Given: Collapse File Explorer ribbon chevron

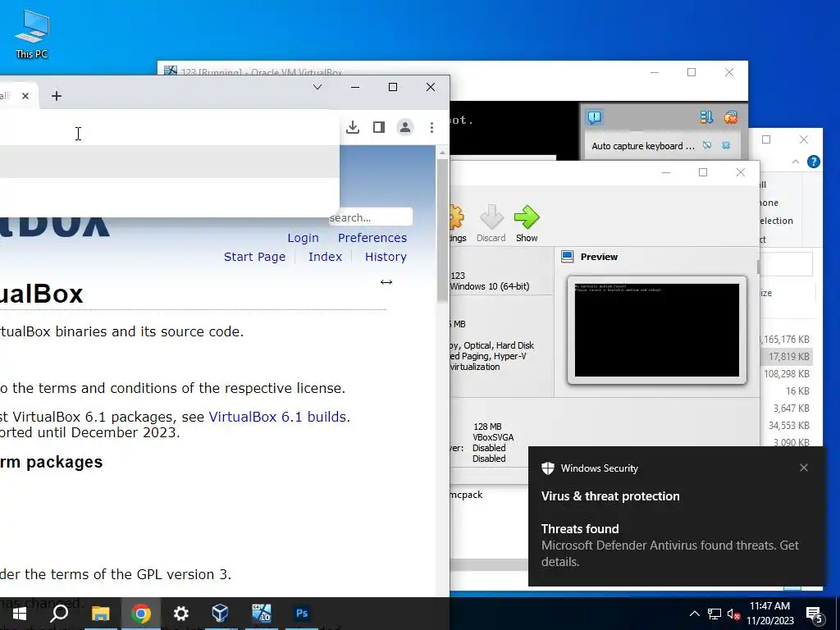Looking at the screenshot, I should [x=796, y=162].
